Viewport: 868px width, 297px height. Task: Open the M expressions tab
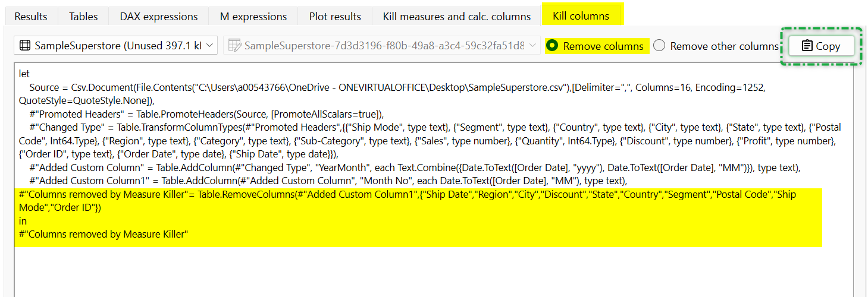click(x=253, y=17)
